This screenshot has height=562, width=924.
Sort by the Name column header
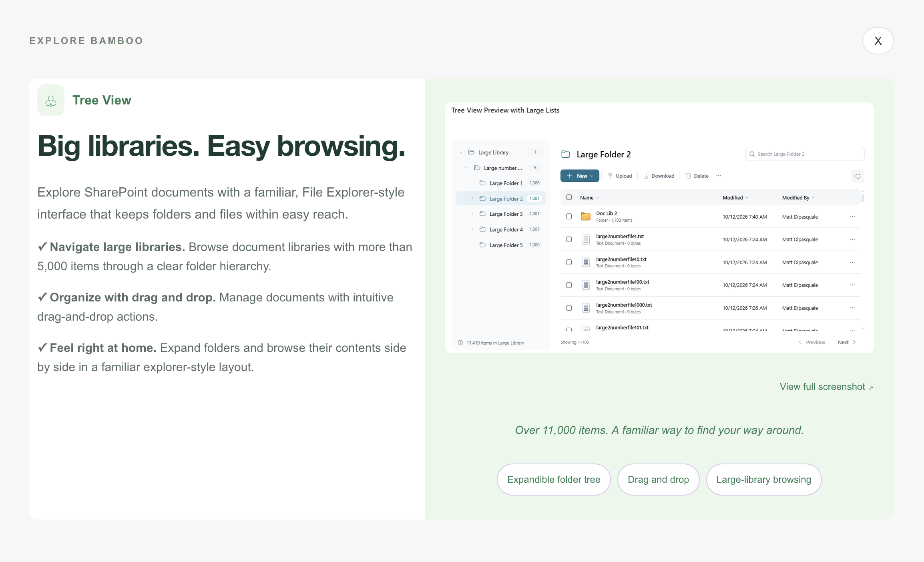click(x=589, y=198)
